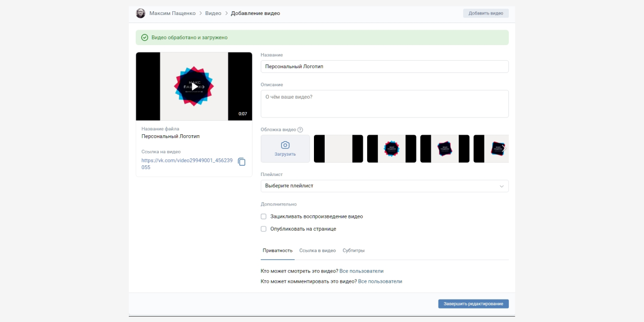
Task: Switch to the Ссылка в видео tab
Action: (x=318, y=251)
